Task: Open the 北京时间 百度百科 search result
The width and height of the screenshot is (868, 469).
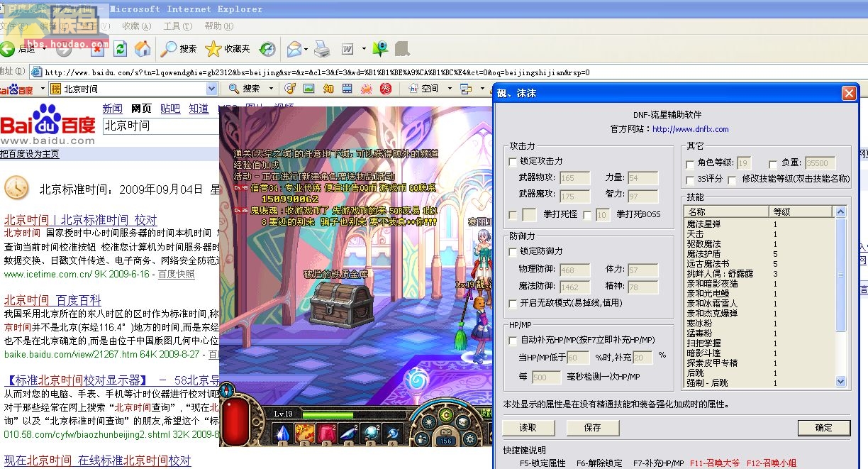Action: click(x=52, y=300)
